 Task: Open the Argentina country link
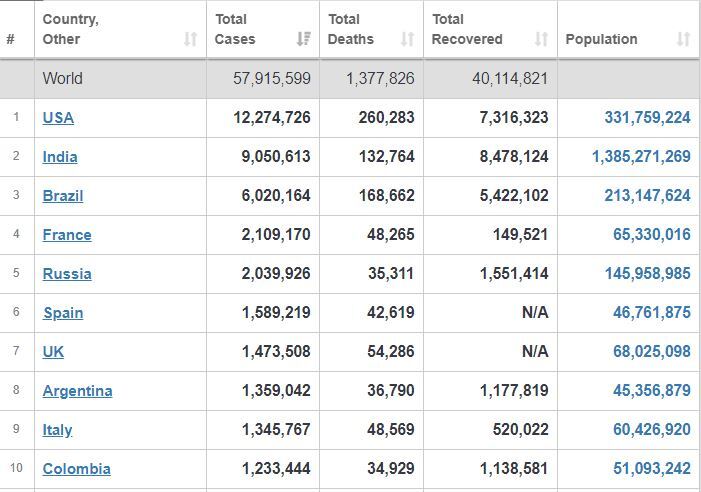[x=77, y=391]
